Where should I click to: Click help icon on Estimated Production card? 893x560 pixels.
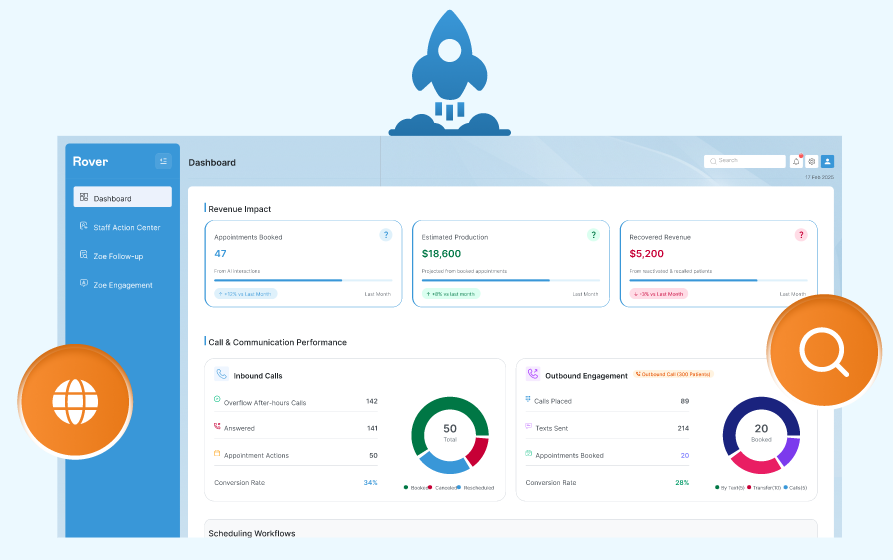pyautogui.click(x=593, y=235)
